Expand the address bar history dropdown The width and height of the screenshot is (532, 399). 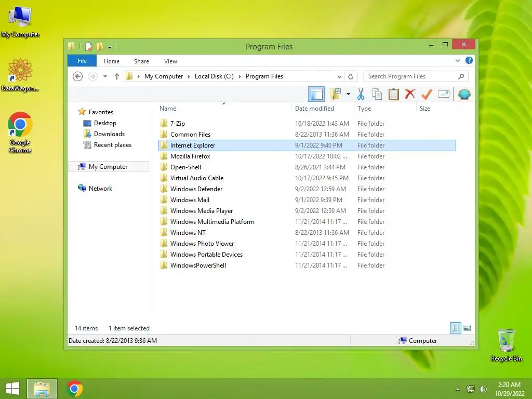click(339, 76)
